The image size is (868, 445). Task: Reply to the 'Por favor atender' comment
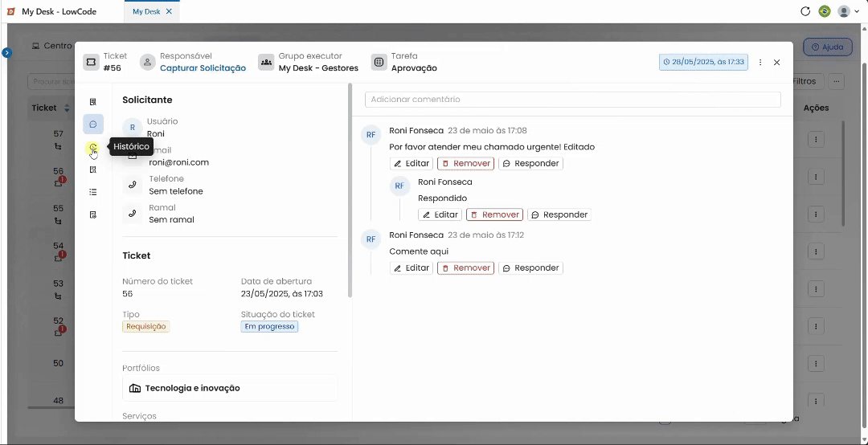point(531,163)
